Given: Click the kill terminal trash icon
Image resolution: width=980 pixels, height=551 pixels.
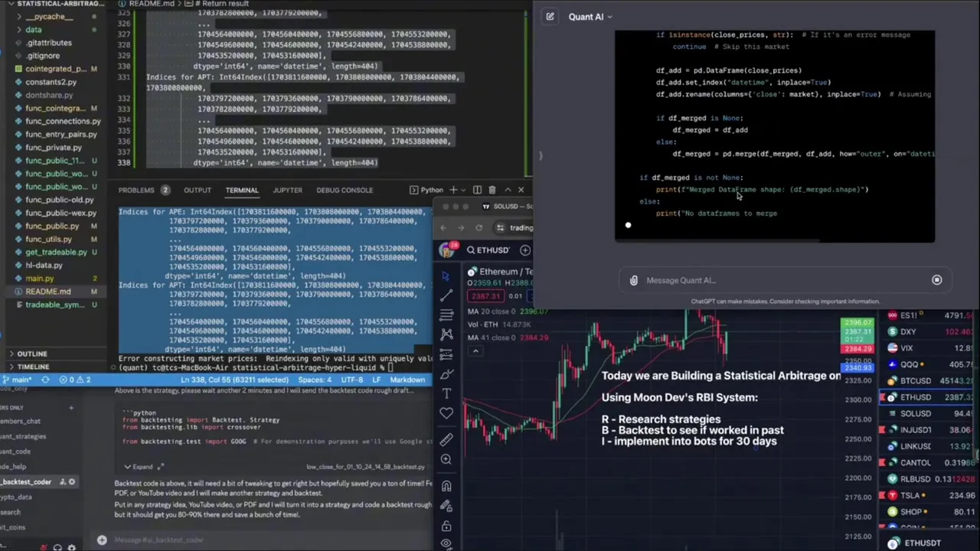Looking at the screenshot, I should (492, 190).
